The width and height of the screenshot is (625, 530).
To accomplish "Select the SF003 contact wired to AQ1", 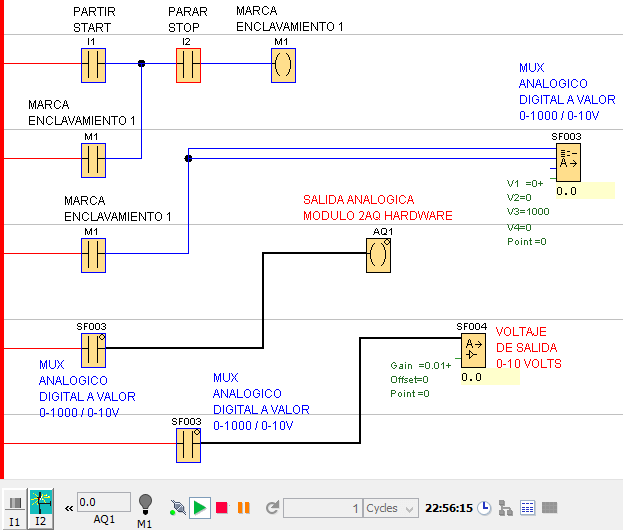I will (93, 350).
